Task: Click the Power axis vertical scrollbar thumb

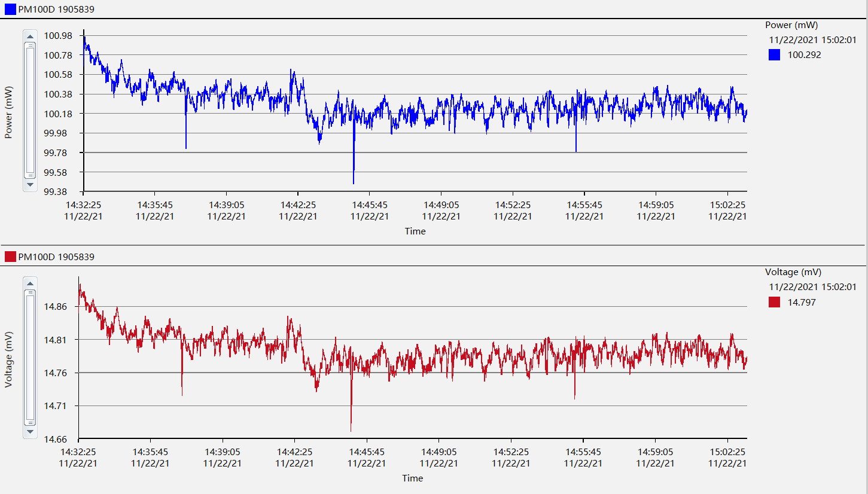Action: (x=30, y=111)
